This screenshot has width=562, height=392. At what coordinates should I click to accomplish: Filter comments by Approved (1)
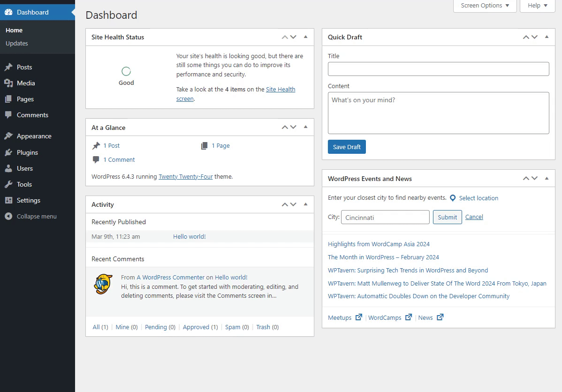(x=200, y=327)
